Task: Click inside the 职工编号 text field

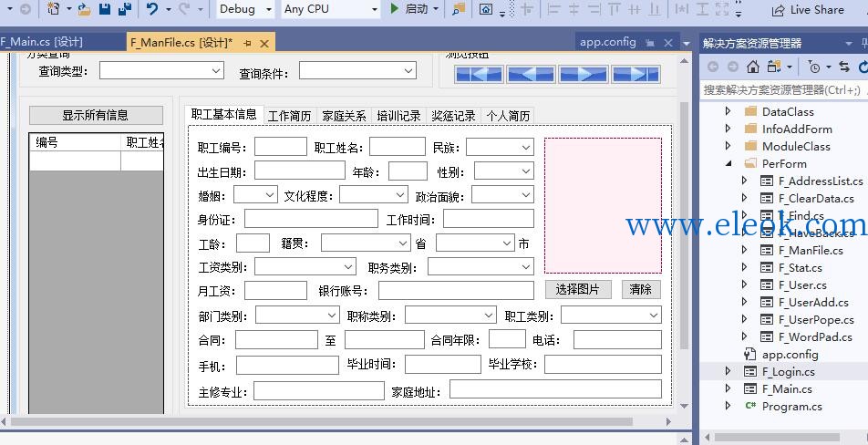Action: (281, 147)
